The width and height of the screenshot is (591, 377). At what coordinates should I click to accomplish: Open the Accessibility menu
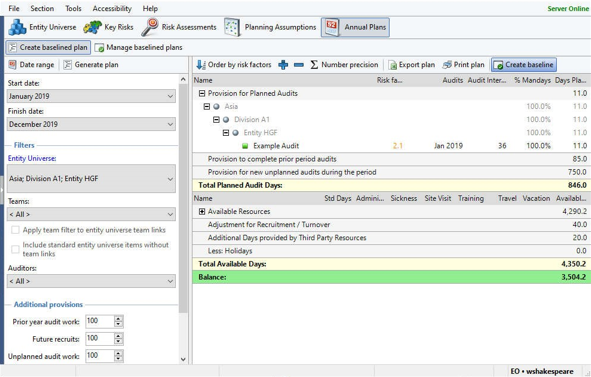pos(112,8)
